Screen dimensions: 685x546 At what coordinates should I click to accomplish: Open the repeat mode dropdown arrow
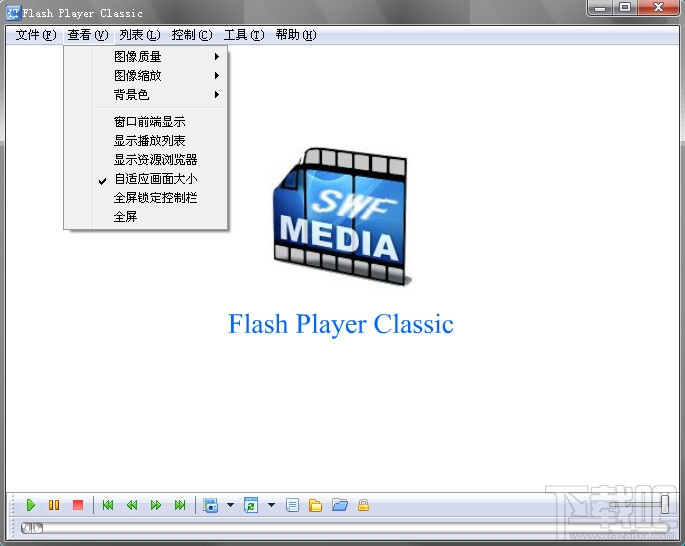point(271,505)
